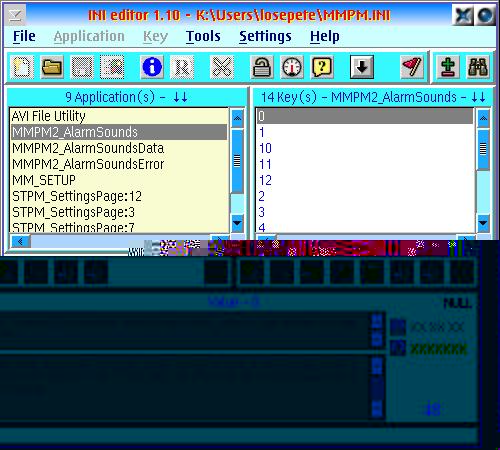Click the binoculars search icon
This screenshot has height=450, width=500.
(478, 67)
